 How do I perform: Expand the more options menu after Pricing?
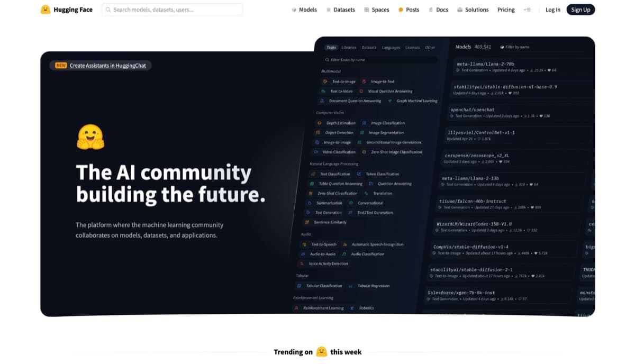[527, 10]
